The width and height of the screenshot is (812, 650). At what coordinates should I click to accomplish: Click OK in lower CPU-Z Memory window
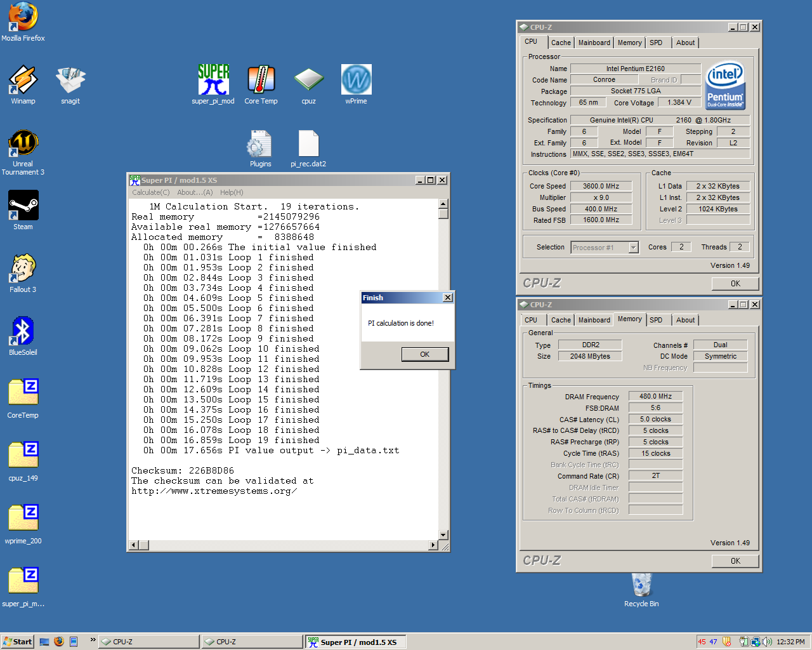click(x=735, y=561)
